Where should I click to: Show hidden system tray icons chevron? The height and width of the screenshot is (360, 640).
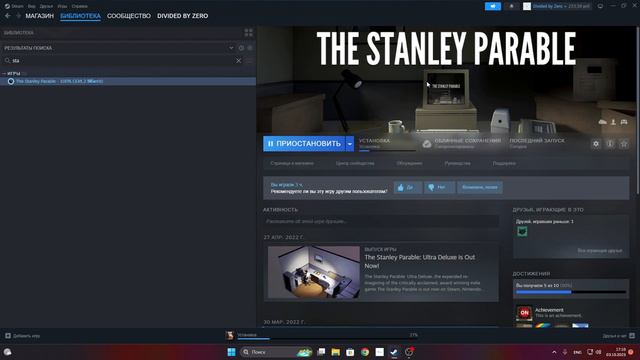(554, 352)
